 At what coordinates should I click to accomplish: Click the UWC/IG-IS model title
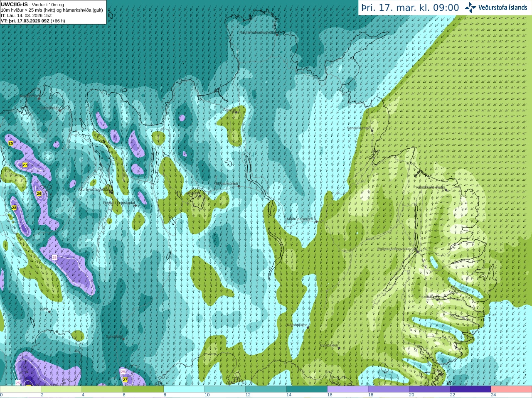pos(15,5)
